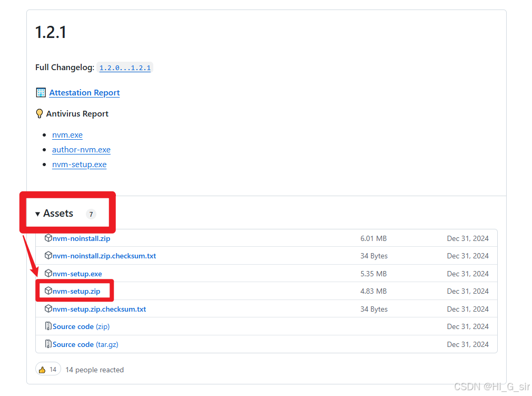Click 34 Bytes size of nvm-setup.zip.checksum.txt
532x396 pixels.
374,309
